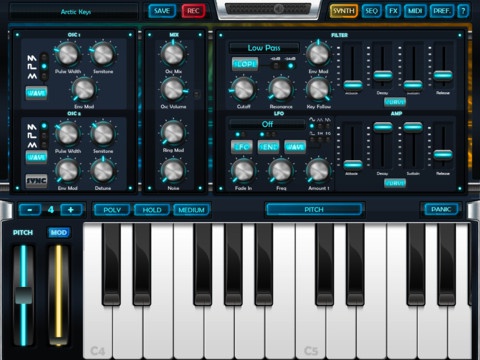Open the LFO destination selector showing Off
Viewport: 480px width, 360px height.
[267, 124]
